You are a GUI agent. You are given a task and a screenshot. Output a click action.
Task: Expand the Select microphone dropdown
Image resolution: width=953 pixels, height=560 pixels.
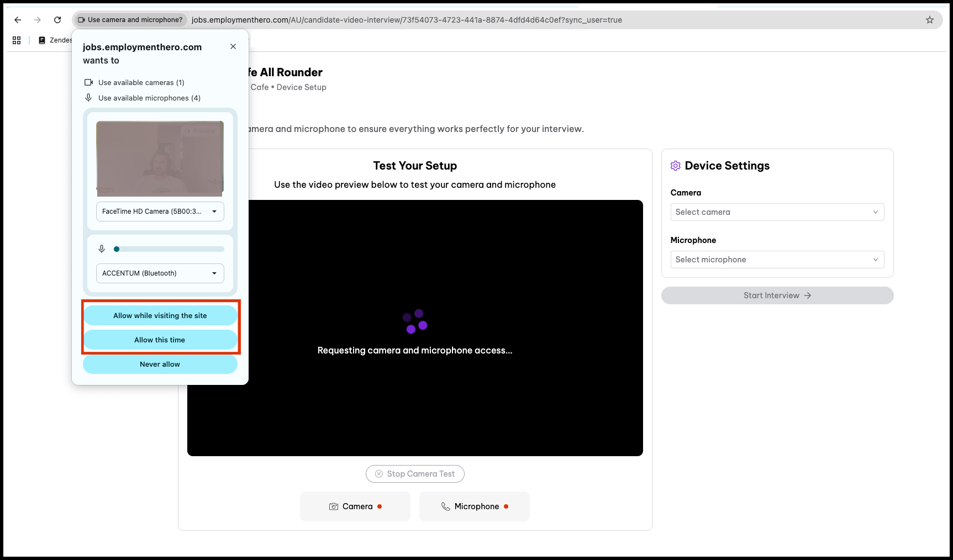tap(777, 260)
